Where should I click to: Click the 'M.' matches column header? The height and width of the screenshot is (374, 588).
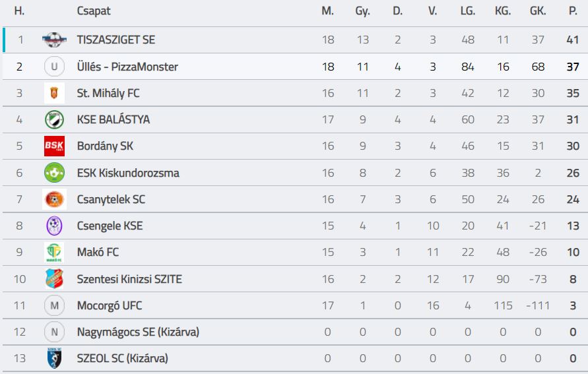pyautogui.click(x=328, y=11)
